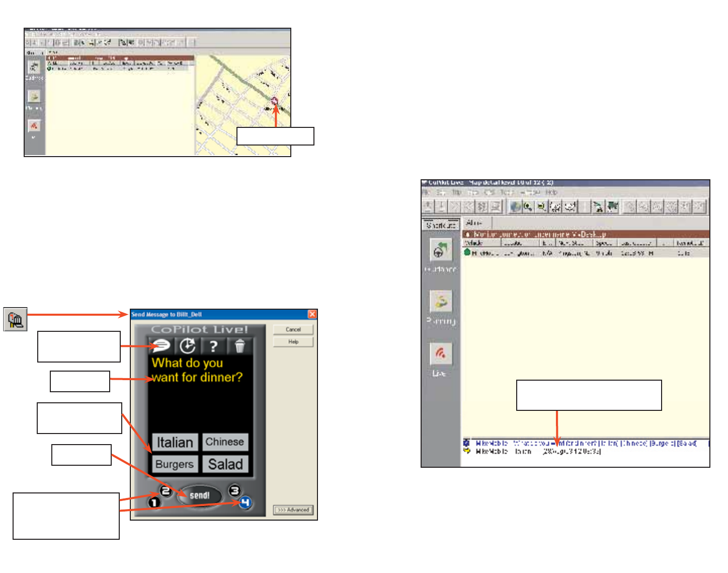Click the trash can delete icon
Viewport: 728px width, 573px height.
coord(240,346)
